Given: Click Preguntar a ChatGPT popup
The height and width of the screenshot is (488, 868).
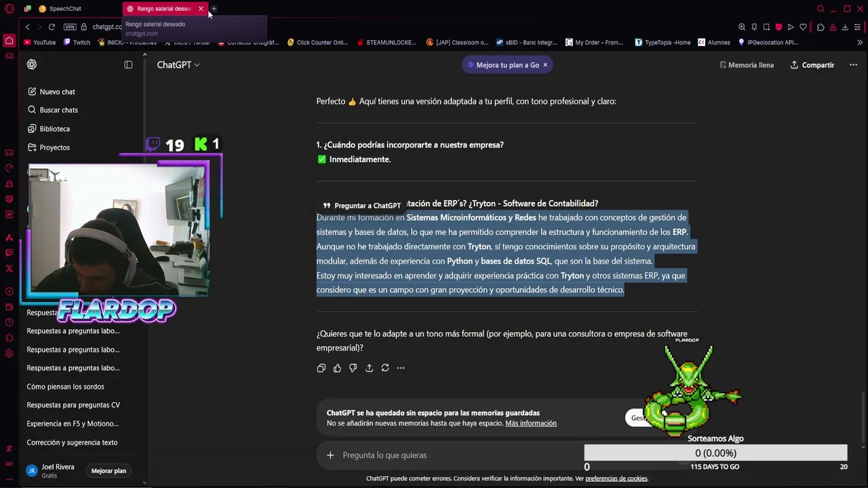Looking at the screenshot, I should tap(362, 205).
